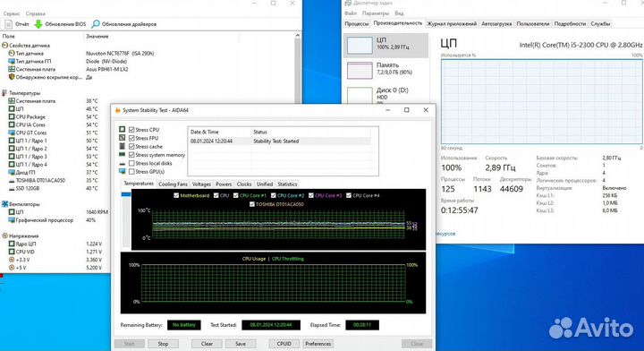This screenshot has width=644, height=351.
Task: Open the Службы tab in Task Manager
Action: click(x=600, y=24)
